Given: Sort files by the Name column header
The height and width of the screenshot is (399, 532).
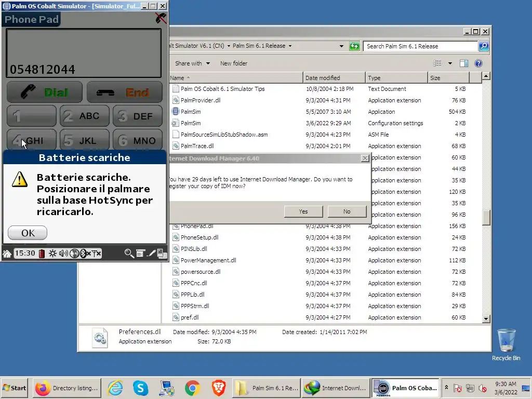Looking at the screenshot, I should coord(236,78).
